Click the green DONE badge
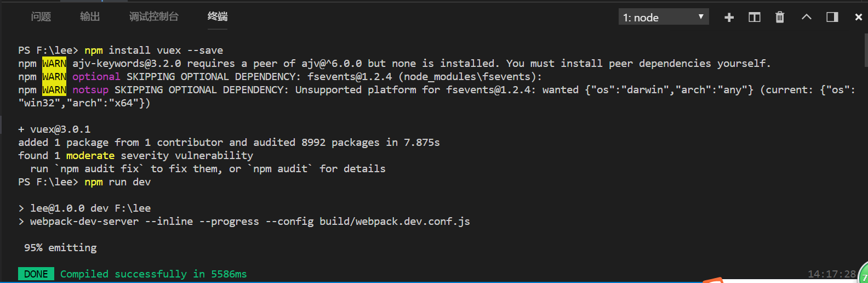 [x=36, y=274]
